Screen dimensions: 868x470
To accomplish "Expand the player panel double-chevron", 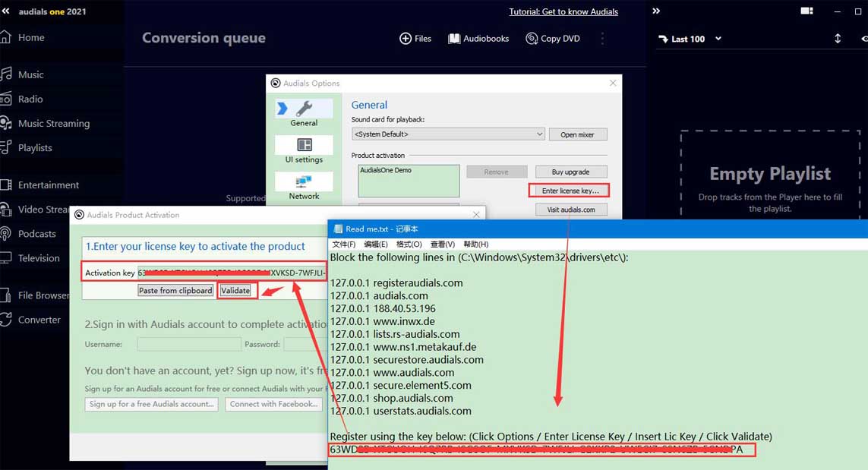I will 656,11.
